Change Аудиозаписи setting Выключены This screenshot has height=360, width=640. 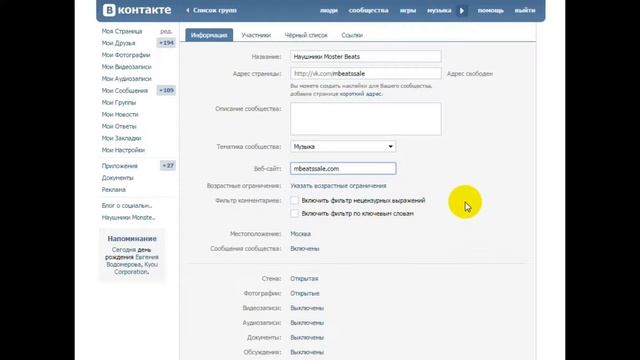pos(307,323)
